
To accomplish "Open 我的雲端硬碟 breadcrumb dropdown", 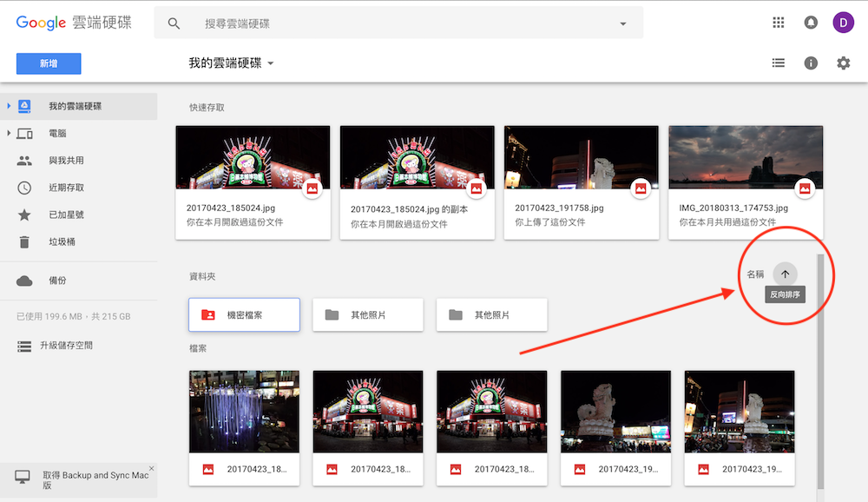I will 270,63.
